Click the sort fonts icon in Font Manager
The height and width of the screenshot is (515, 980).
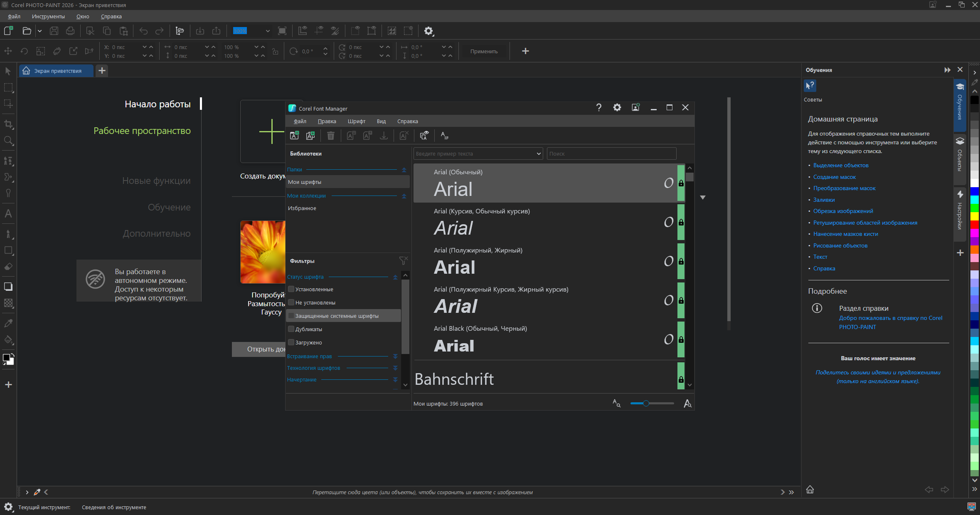tap(444, 136)
